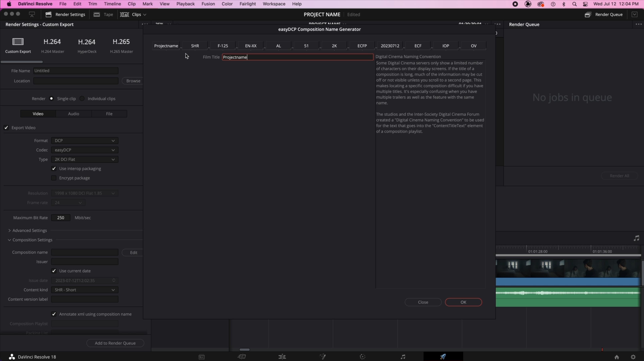
Task: Select the HyperDeck preset
Action: 87,45
